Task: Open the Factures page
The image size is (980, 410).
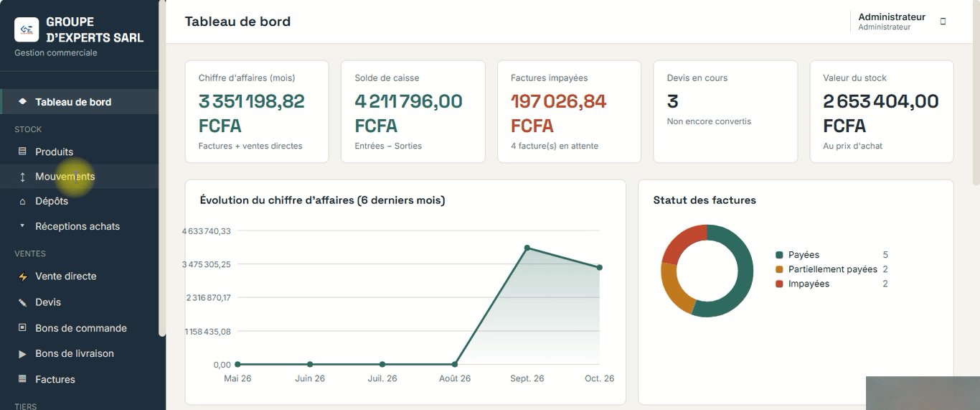Action: click(79, 379)
